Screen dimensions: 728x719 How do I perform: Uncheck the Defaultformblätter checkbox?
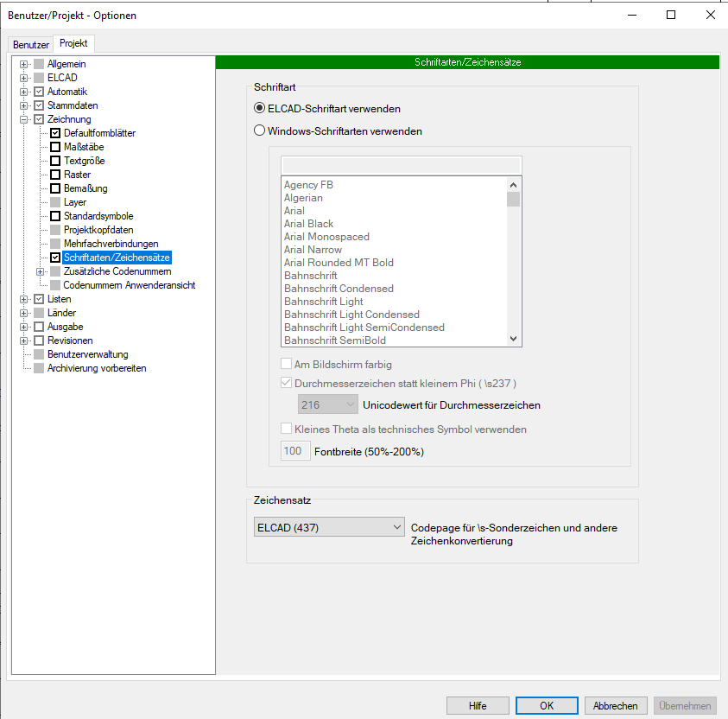coord(55,133)
